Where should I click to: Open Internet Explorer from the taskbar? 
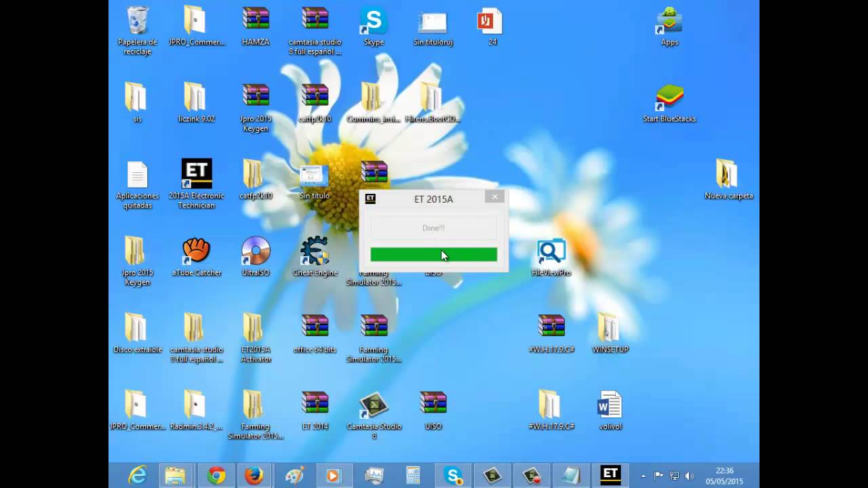tap(138, 476)
